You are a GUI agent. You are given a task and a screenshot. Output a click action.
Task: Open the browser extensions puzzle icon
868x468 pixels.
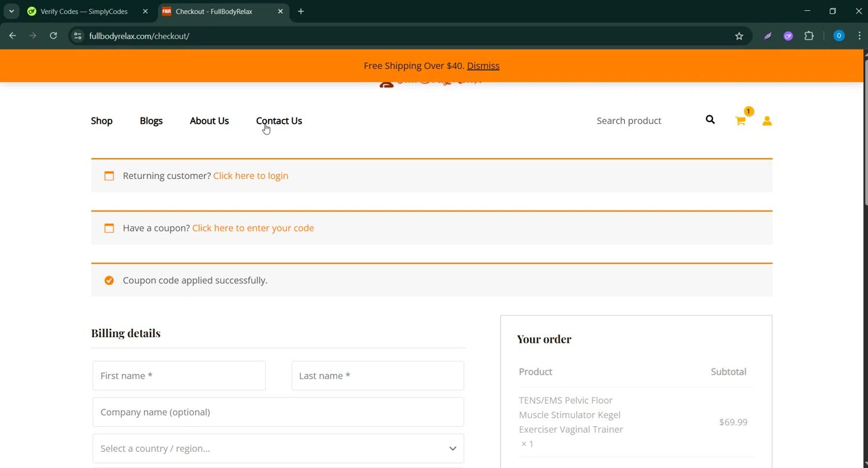click(809, 36)
